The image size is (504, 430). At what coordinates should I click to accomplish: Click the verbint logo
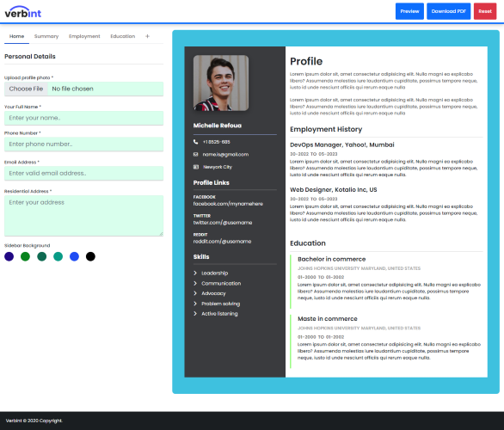[x=23, y=12]
